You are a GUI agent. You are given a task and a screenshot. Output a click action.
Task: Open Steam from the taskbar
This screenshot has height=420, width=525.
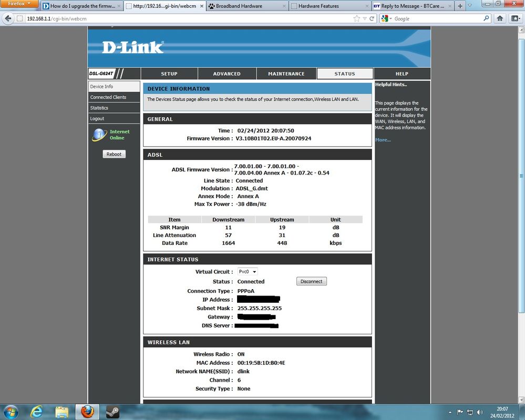112,411
